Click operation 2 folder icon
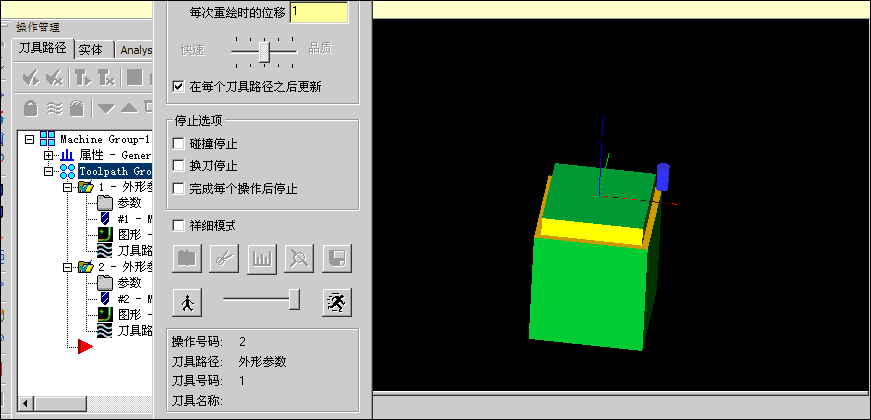 pyautogui.click(x=86, y=267)
